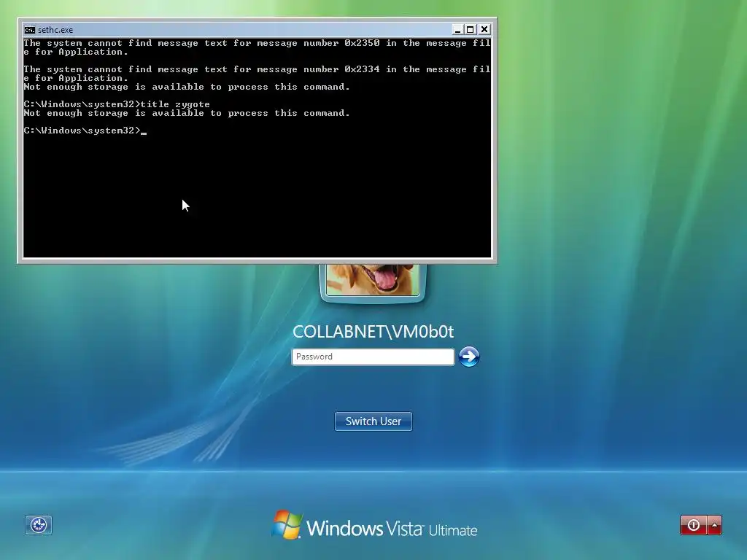The image size is (747, 560).
Task: Click the COLLABNET\VM0b0t username text
Action: [x=373, y=332]
